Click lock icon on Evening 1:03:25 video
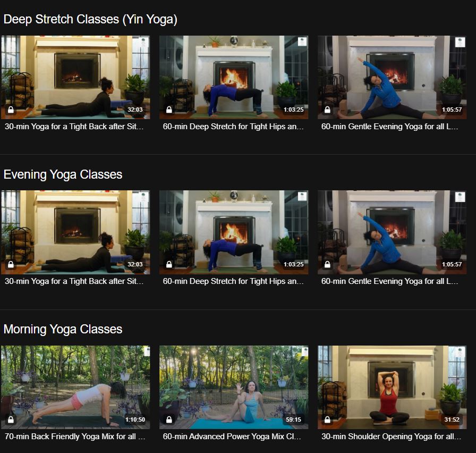This screenshot has width=476, height=453. tap(169, 264)
